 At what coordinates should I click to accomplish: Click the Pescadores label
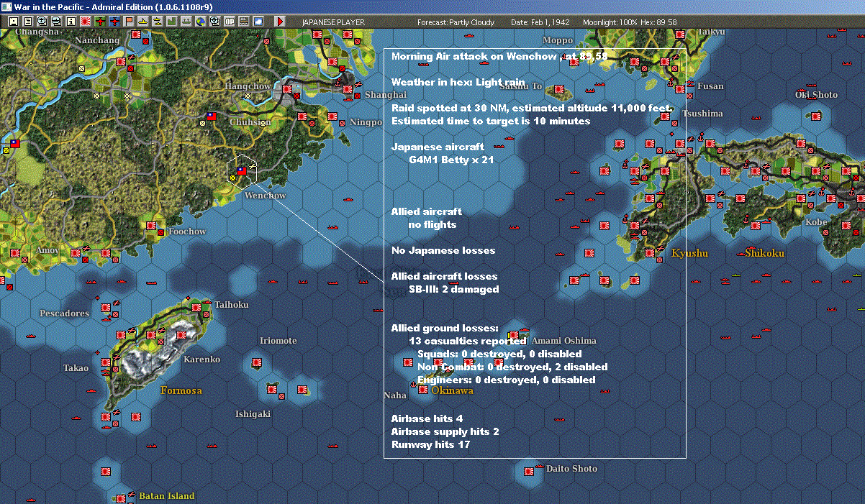pos(65,313)
